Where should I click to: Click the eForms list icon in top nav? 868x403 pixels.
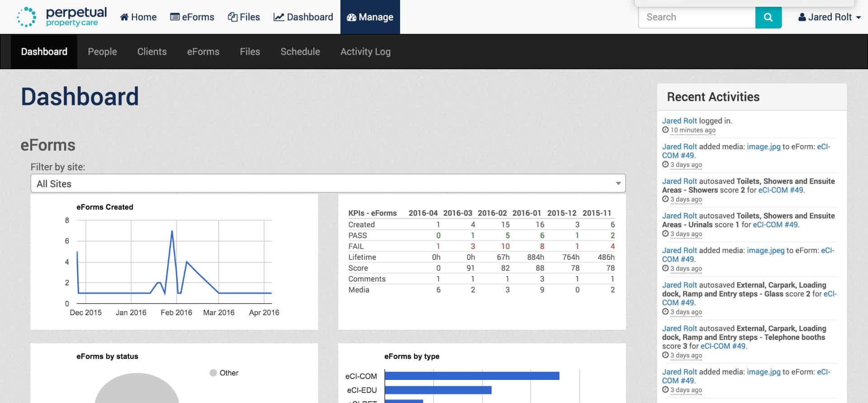pyautogui.click(x=175, y=17)
